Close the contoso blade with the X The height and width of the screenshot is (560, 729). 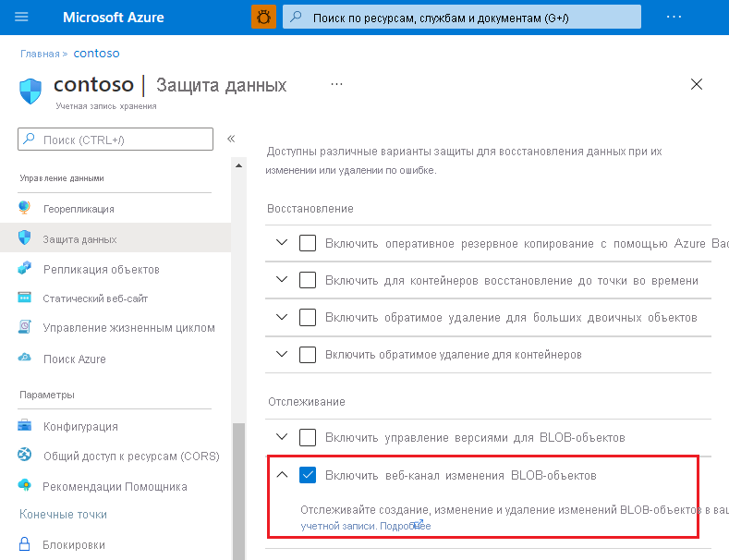697,84
